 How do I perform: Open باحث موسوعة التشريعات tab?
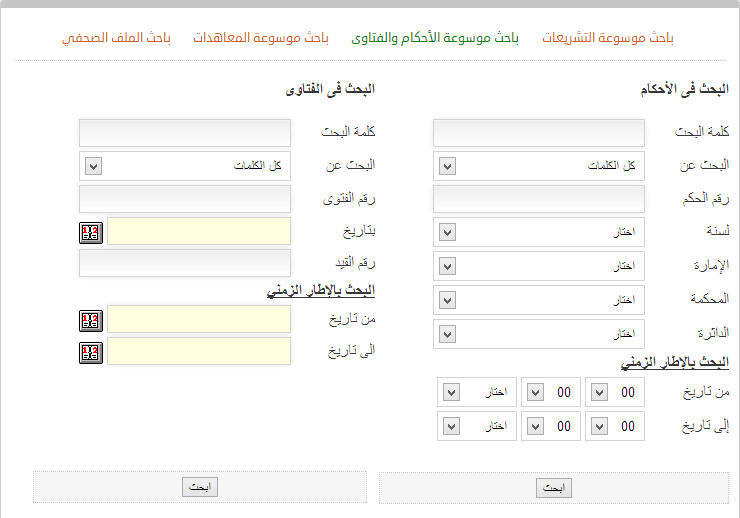[607, 38]
